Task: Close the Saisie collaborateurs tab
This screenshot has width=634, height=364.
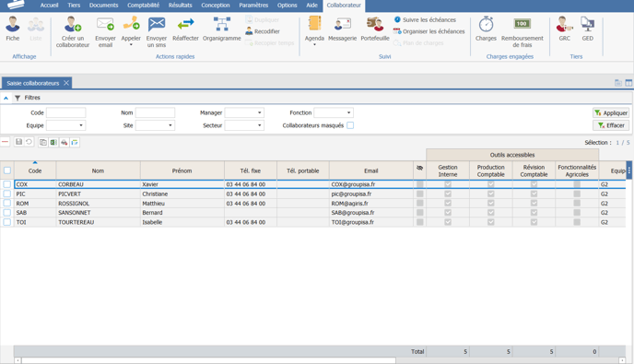Action: [x=66, y=83]
